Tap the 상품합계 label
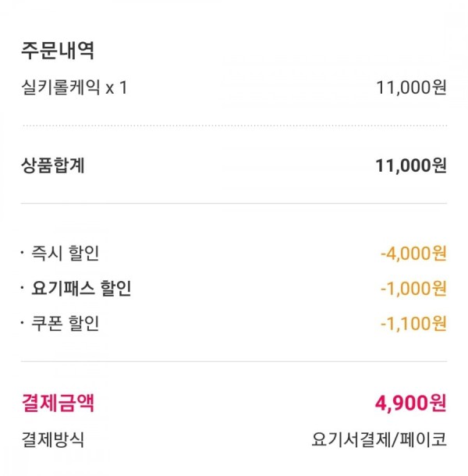This screenshot has height=476, width=468. (x=52, y=165)
